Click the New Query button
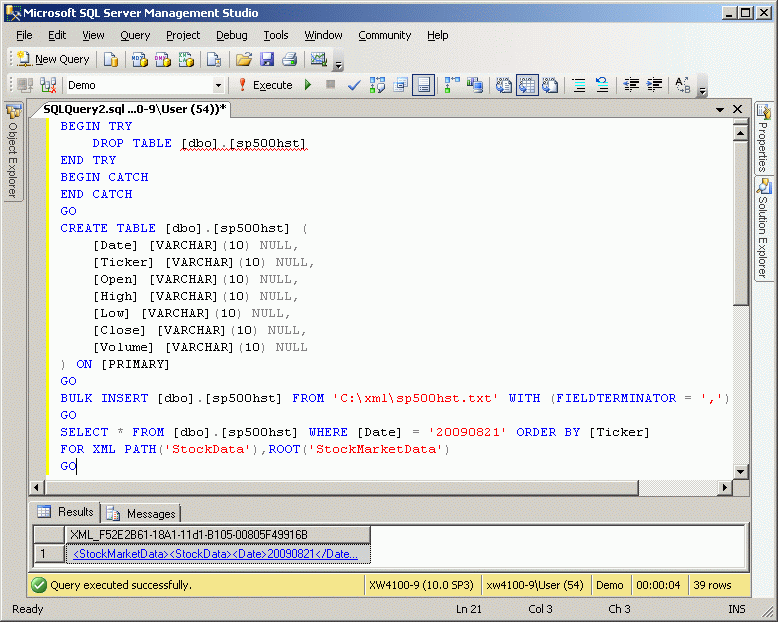Image resolution: width=778 pixels, height=622 pixels. (x=53, y=59)
